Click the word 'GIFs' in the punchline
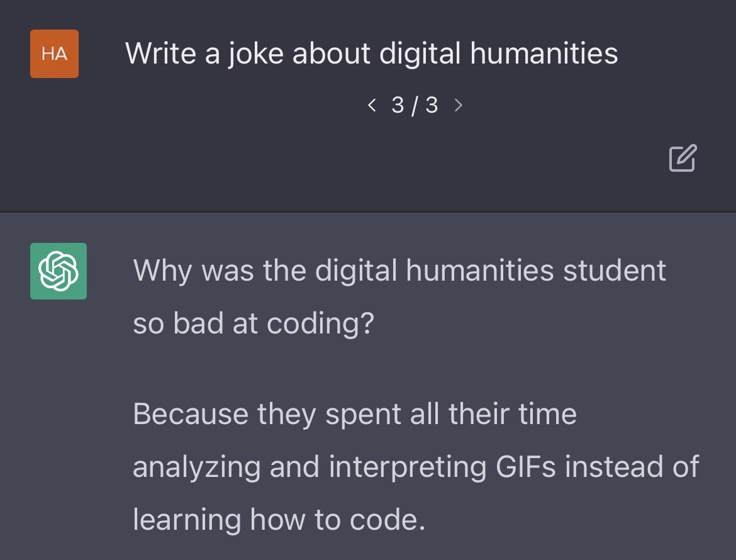The image size is (736, 560). point(527,467)
